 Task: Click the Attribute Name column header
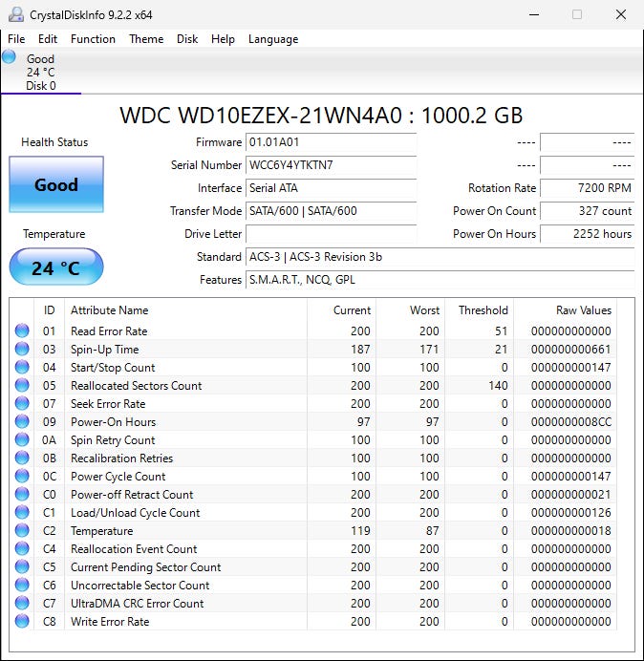click(185, 310)
